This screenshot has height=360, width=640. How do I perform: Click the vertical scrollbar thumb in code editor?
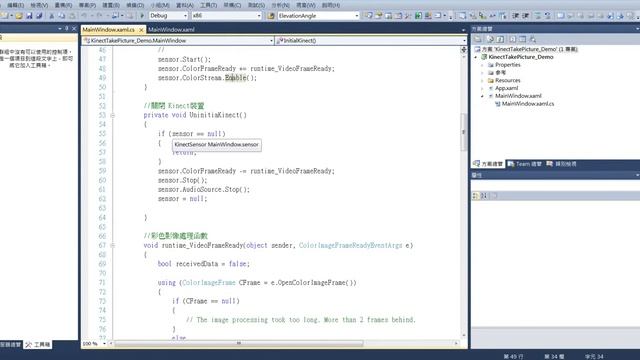[x=464, y=132]
